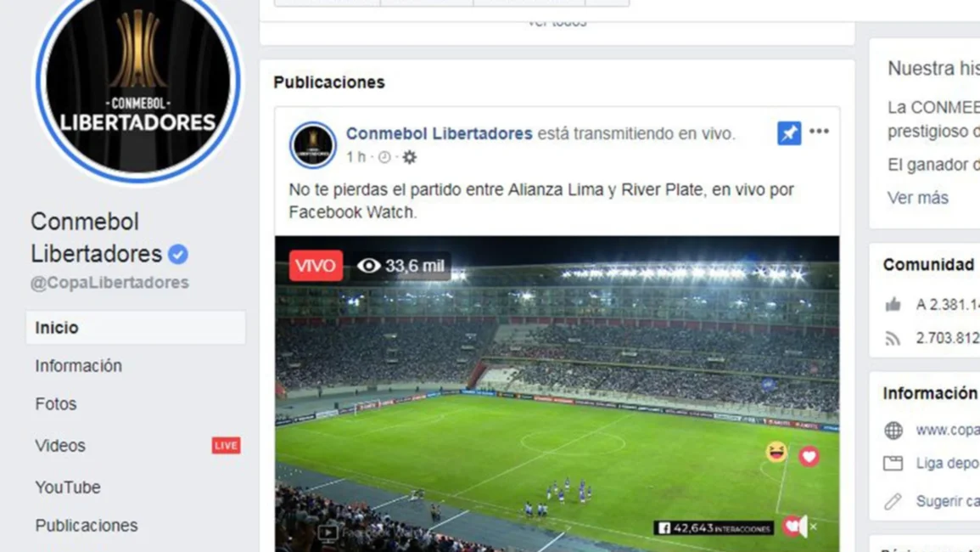Screen dimensions: 980x552
Task: Click the blue verified badge checkmark
Action: click(x=178, y=254)
